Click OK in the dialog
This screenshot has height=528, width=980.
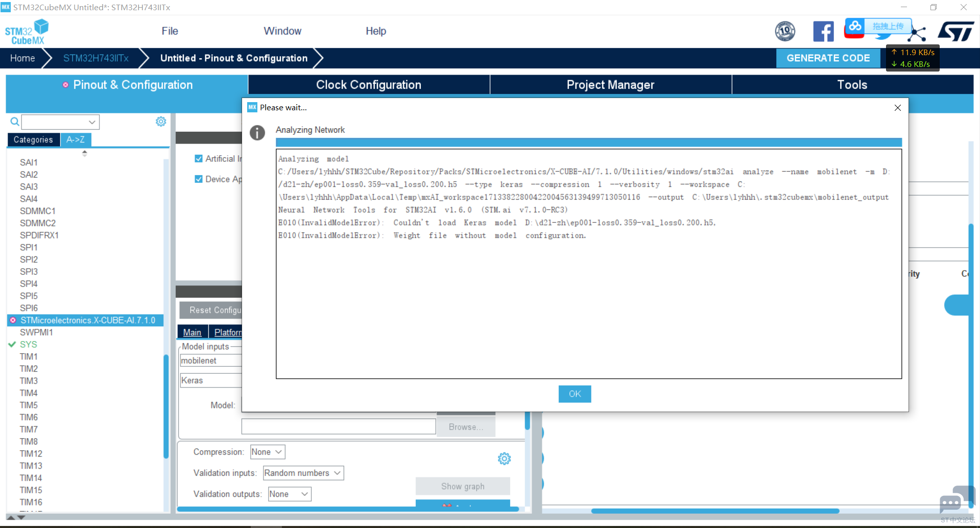tap(575, 394)
